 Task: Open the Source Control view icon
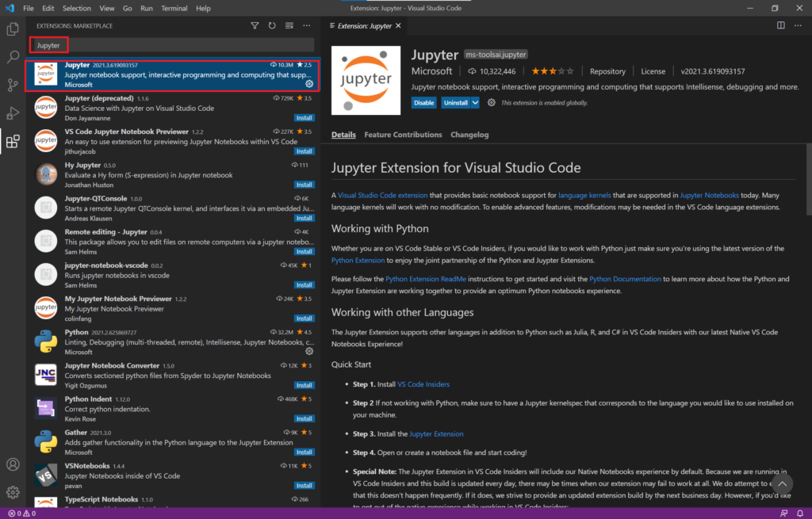point(13,85)
